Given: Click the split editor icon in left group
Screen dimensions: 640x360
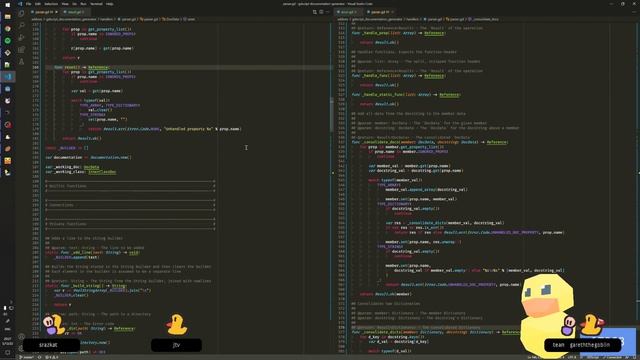Looking at the screenshot, I should (321, 12).
